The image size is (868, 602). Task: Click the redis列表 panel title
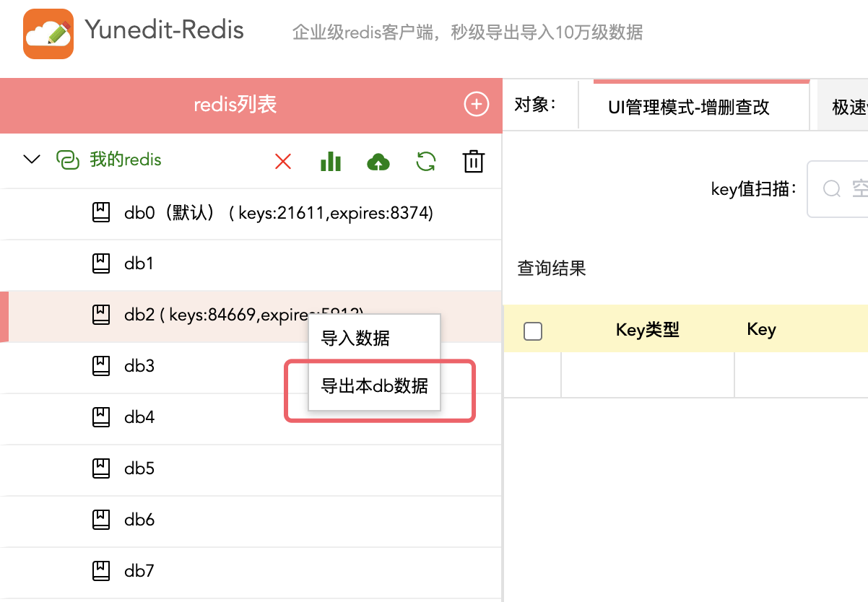(235, 105)
